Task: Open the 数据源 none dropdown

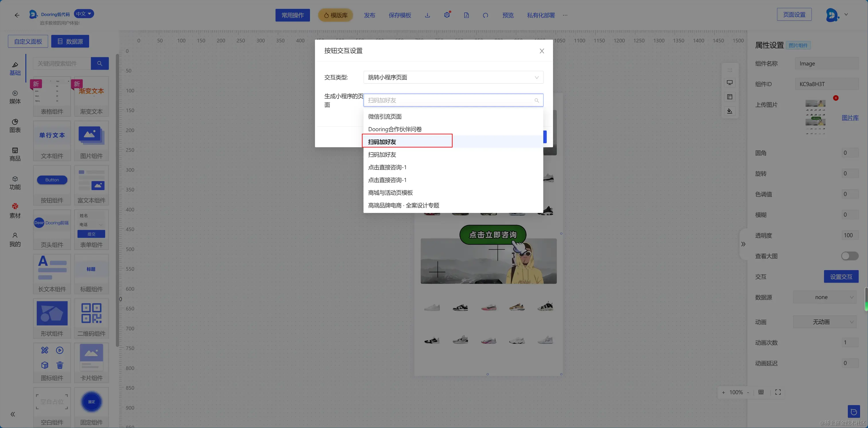Action: click(x=825, y=297)
